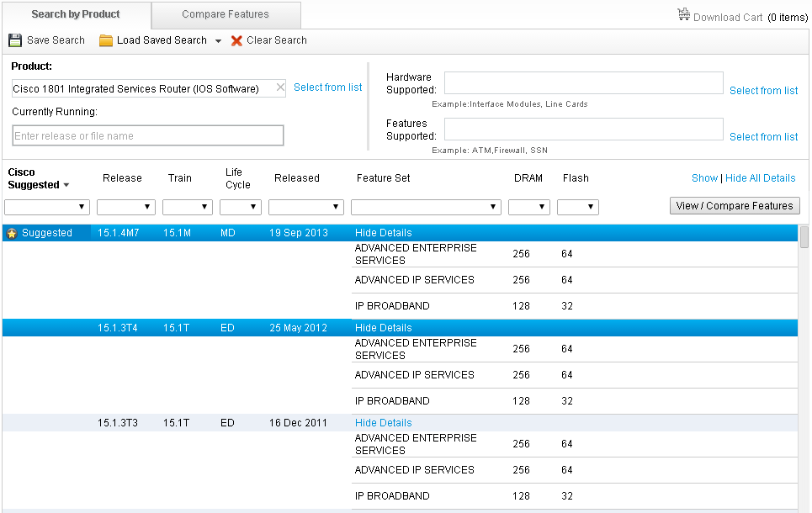The height and width of the screenshot is (513, 812).
Task: Click Select from list next to Product
Action: [328, 87]
